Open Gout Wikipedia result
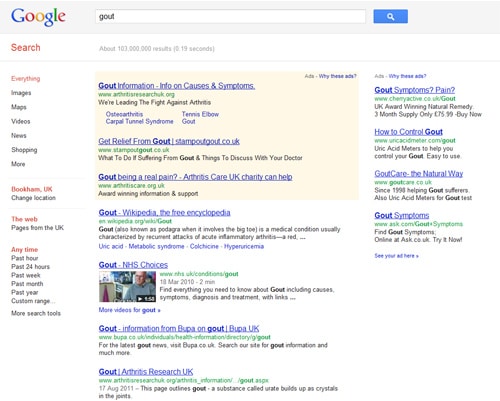The width and height of the screenshot is (500, 401). pos(164,213)
